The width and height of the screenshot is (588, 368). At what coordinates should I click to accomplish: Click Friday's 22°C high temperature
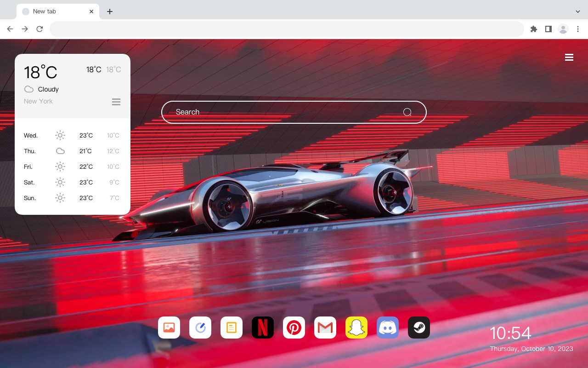(x=86, y=167)
